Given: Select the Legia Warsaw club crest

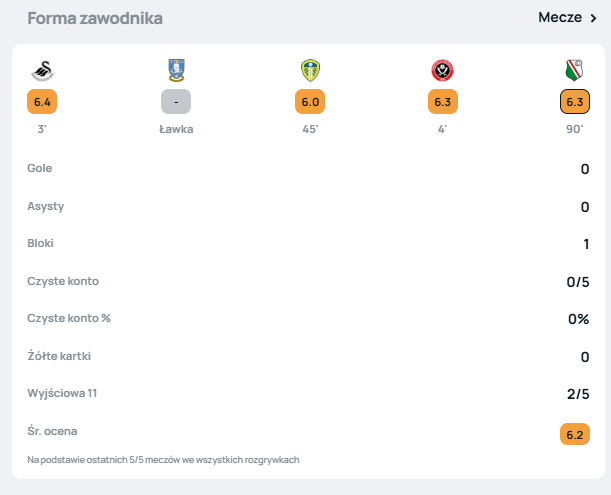Looking at the screenshot, I should (x=575, y=70).
